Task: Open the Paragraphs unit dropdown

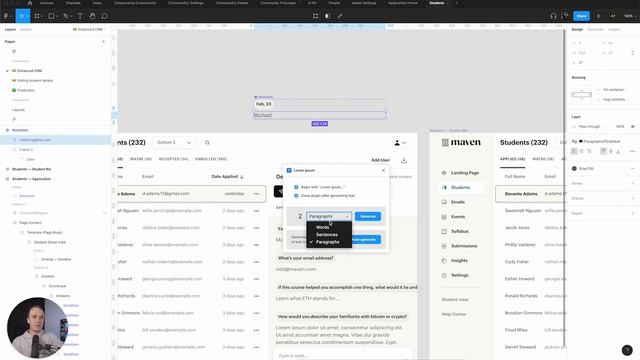Action: point(329,216)
